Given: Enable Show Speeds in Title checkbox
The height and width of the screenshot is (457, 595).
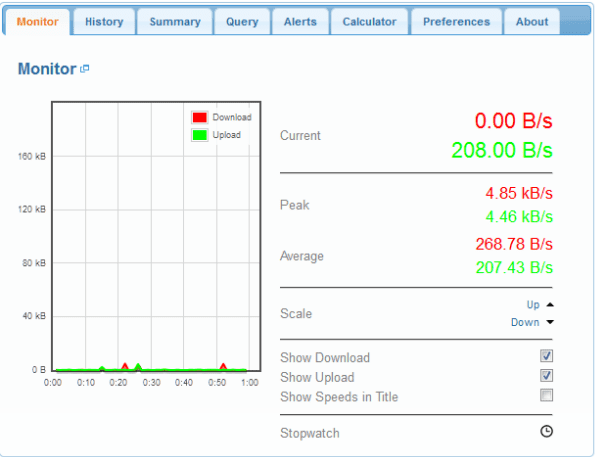Looking at the screenshot, I should click(546, 396).
